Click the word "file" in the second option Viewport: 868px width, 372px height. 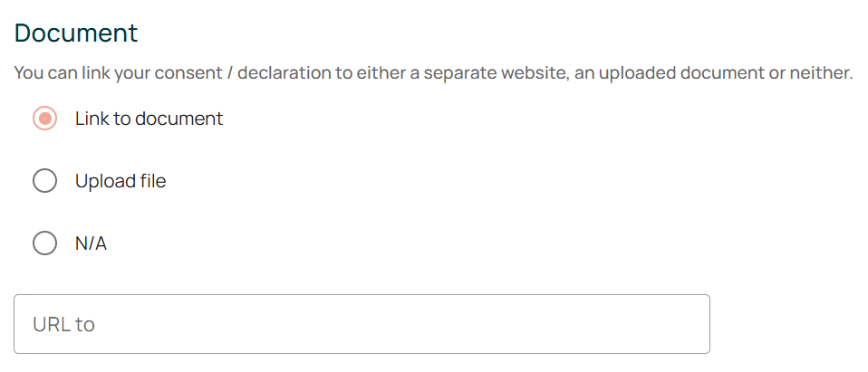click(152, 181)
